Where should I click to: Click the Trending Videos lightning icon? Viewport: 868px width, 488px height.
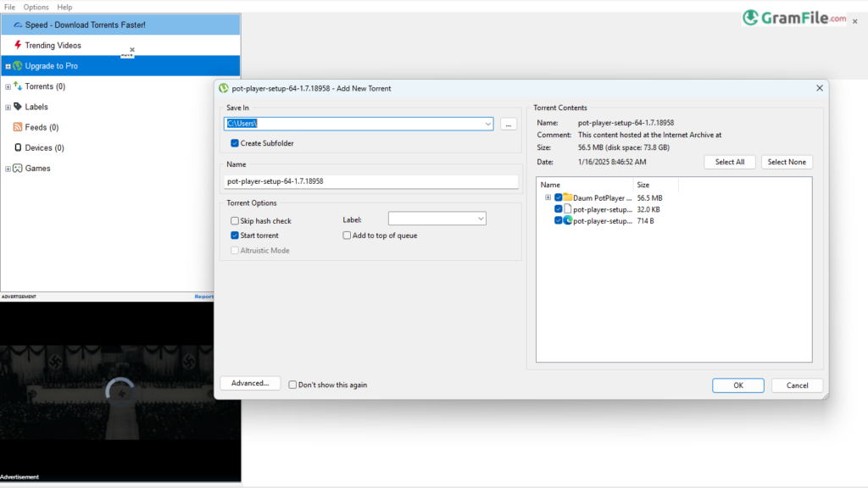point(18,45)
